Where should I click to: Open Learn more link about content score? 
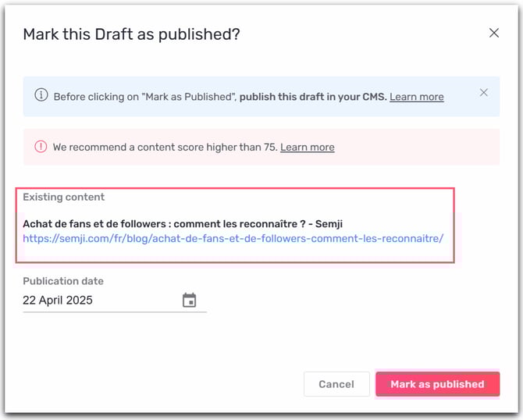[x=308, y=147]
